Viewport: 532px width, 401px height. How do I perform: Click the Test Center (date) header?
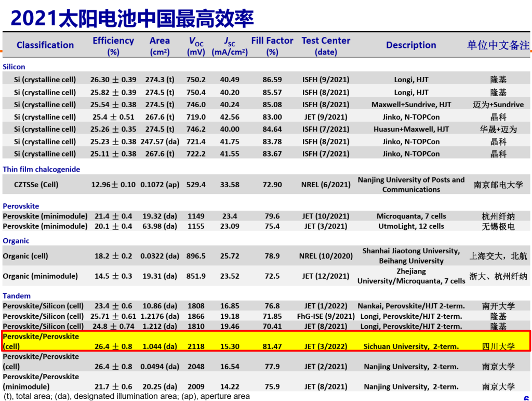(x=326, y=46)
